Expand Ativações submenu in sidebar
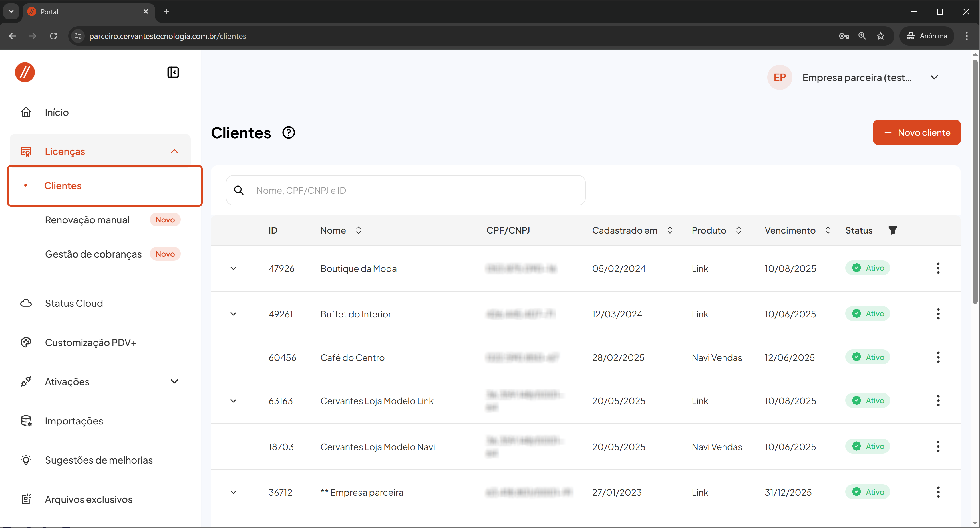Viewport: 980px width, 528px height. pyautogui.click(x=174, y=381)
